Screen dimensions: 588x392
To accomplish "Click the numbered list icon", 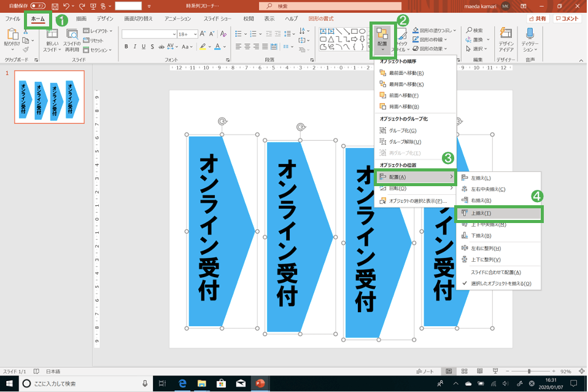I will coord(253,34).
